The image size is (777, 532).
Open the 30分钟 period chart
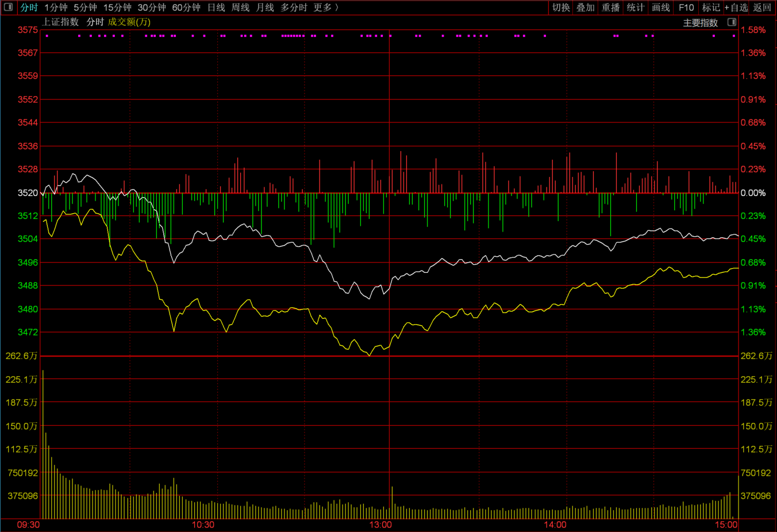(x=152, y=7)
